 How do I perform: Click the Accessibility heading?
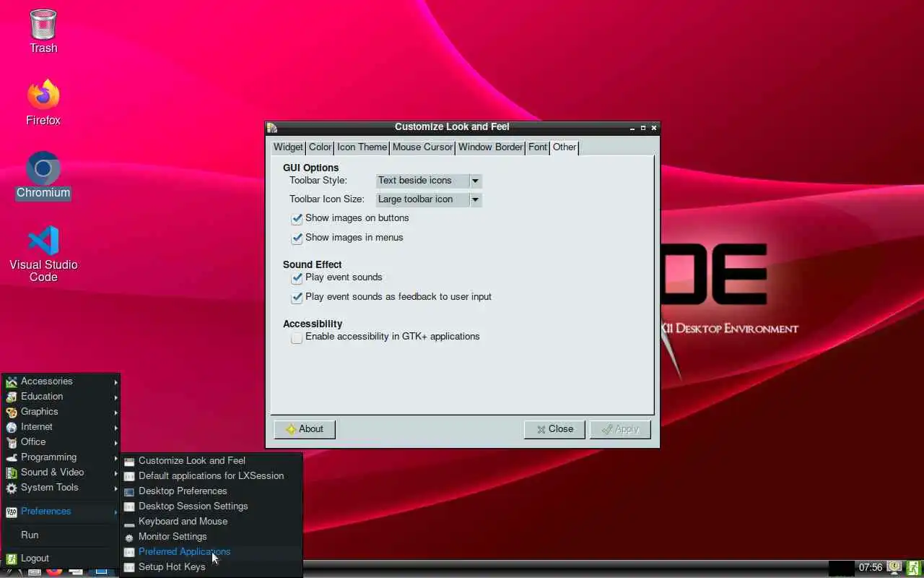click(313, 324)
